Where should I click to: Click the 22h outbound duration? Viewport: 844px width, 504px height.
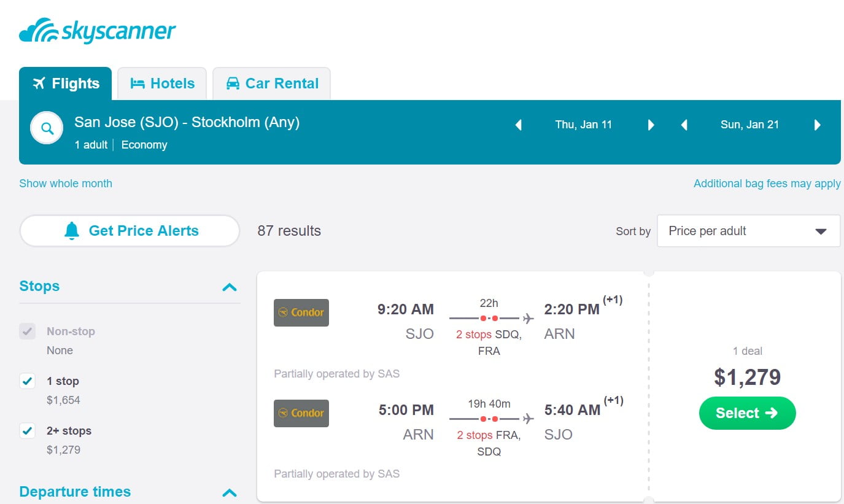pyautogui.click(x=489, y=303)
